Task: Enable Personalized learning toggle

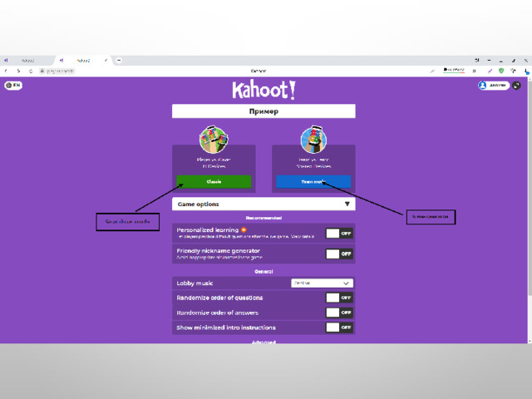Action: [339, 234]
